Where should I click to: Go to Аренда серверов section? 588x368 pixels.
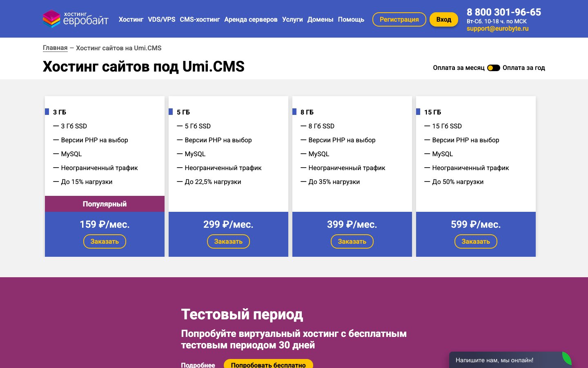(x=251, y=19)
